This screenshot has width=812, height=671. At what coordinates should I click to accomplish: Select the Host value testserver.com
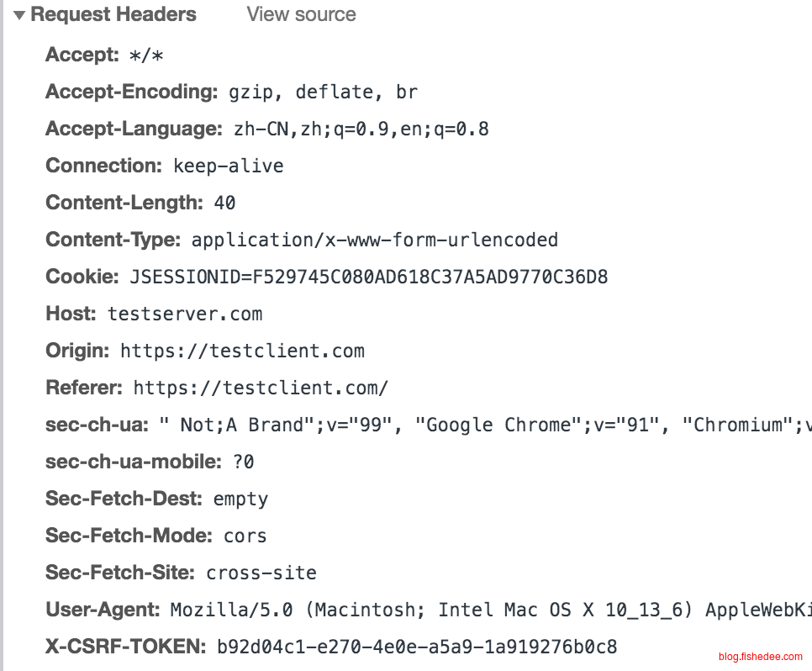tap(185, 314)
